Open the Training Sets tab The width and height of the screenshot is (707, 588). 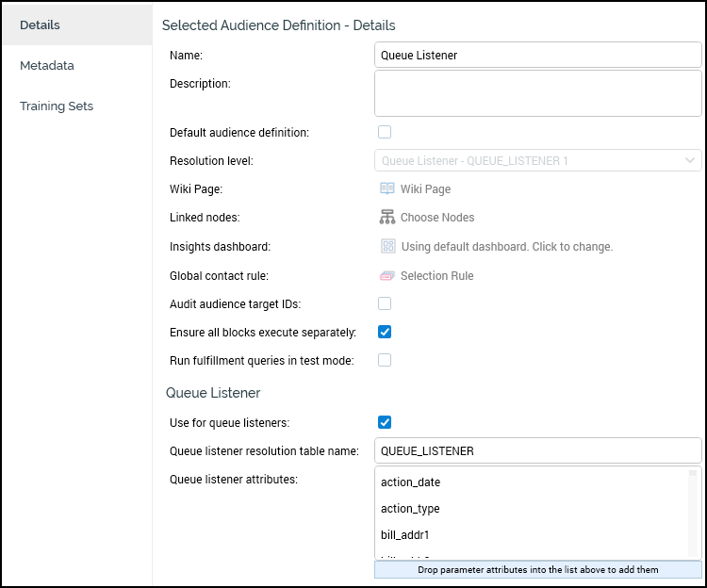57,106
